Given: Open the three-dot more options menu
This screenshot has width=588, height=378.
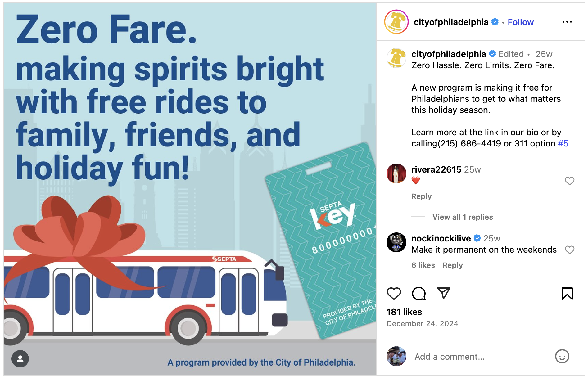Looking at the screenshot, I should pos(567,22).
